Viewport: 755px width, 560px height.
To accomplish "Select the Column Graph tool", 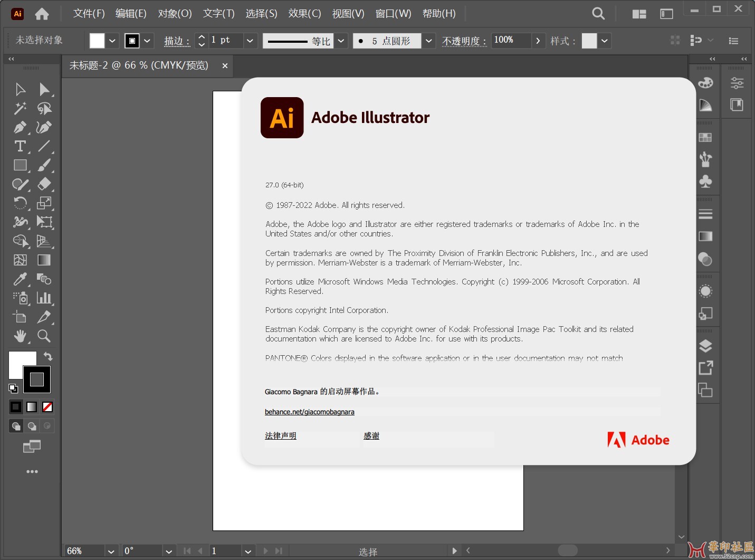I will tap(44, 298).
